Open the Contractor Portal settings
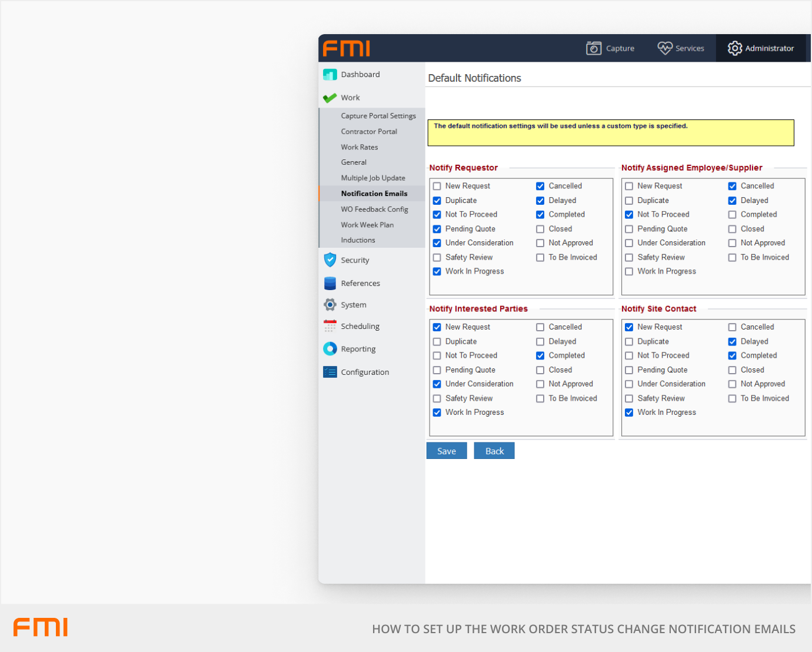The height and width of the screenshot is (652, 812). click(x=369, y=131)
